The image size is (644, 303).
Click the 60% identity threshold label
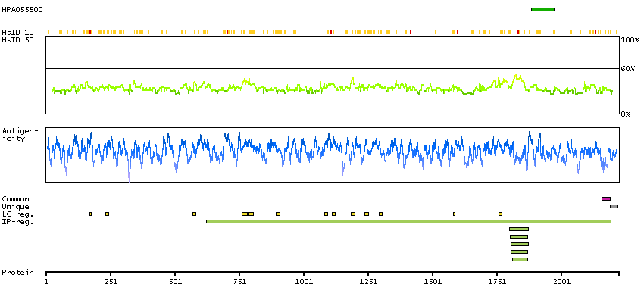click(627, 69)
